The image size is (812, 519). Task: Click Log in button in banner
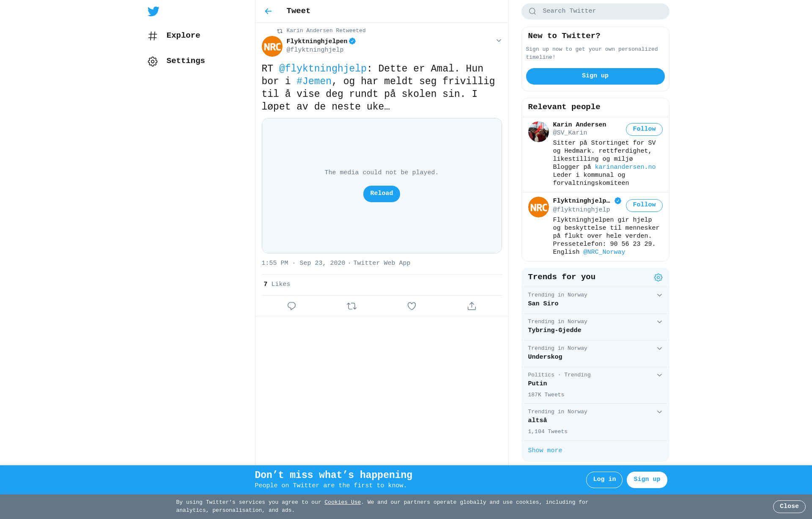(604, 480)
